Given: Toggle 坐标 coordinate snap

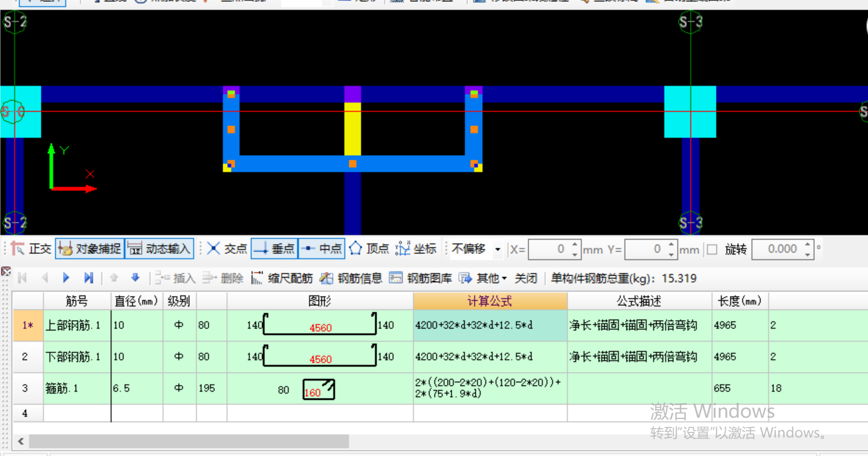Looking at the screenshot, I should coord(416,249).
